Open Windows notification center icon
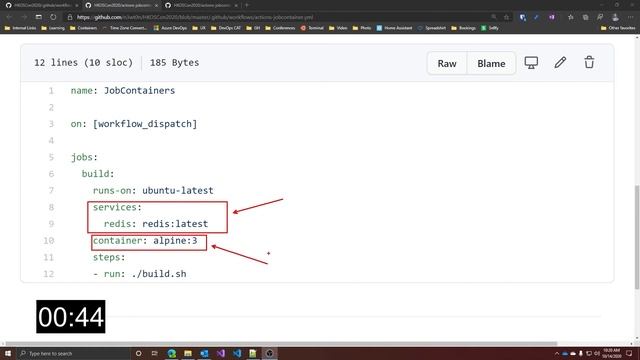This screenshot has width=640, height=360. 629,353
